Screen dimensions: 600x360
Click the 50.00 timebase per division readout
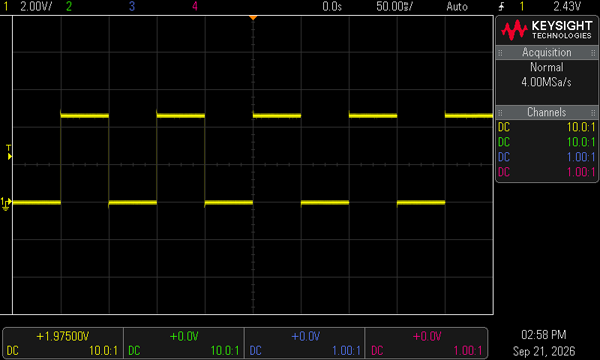394,7
